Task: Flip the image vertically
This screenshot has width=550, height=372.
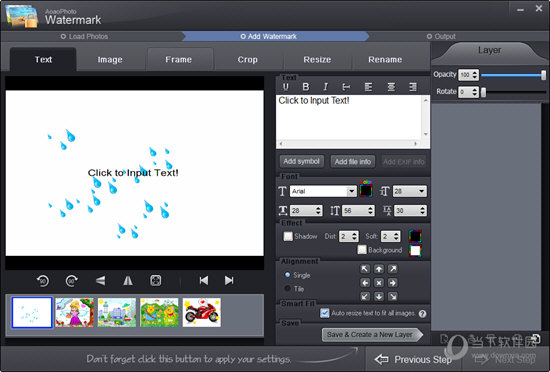Action: pyautogui.click(x=100, y=280)
